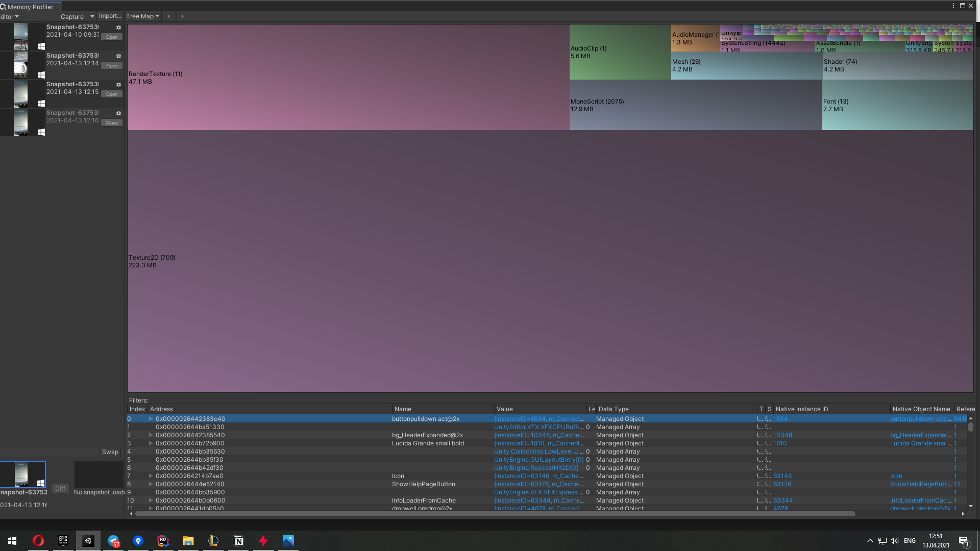Expand row 0 buttonpulldown act@2x
This screenshot has height=551, width=980.
click(x=151, y=418)
